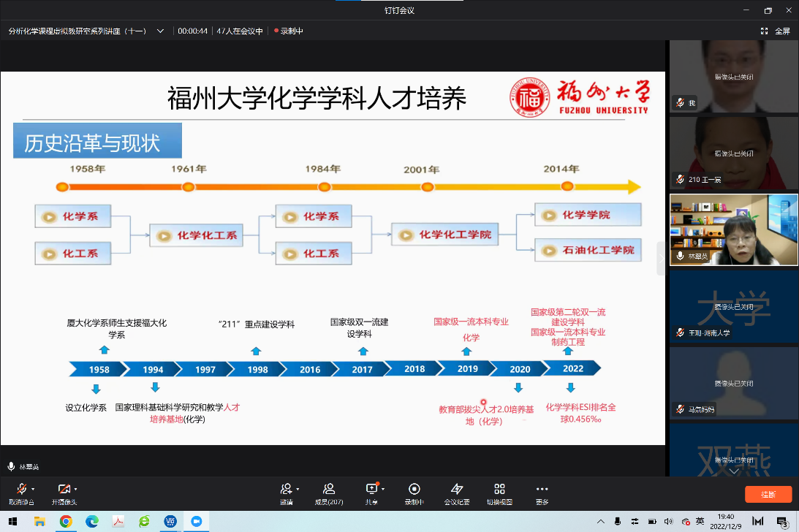
Task: Open Google Chrome from the taskbar
Action: [x=66, y=521]
